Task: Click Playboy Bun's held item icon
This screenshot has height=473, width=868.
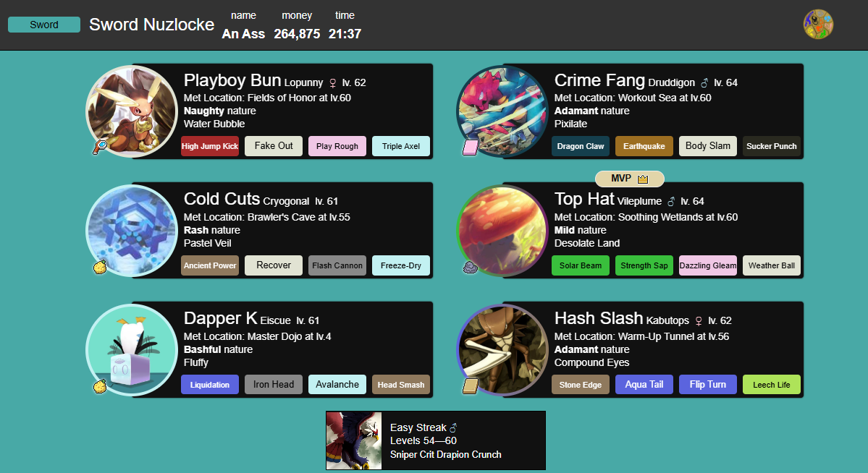Action: tap(100, 147)
